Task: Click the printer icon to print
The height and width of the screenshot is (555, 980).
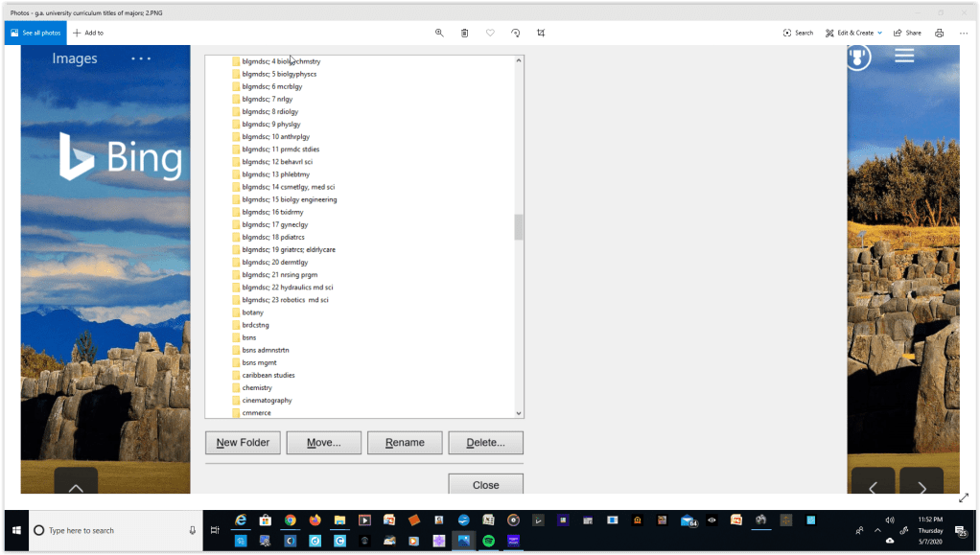Action: pyautogui.click(x=939, y=33)
